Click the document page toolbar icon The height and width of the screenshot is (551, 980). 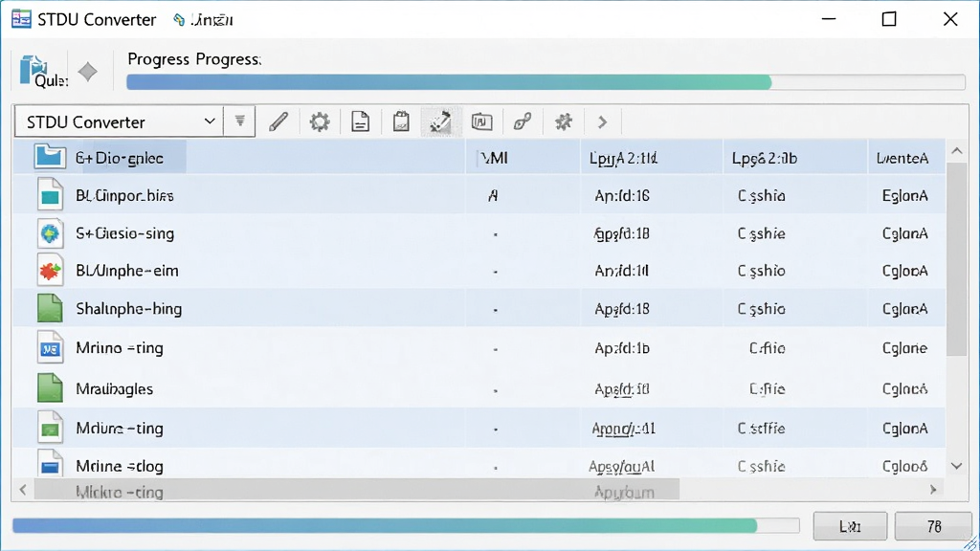(x=360, y=121)
